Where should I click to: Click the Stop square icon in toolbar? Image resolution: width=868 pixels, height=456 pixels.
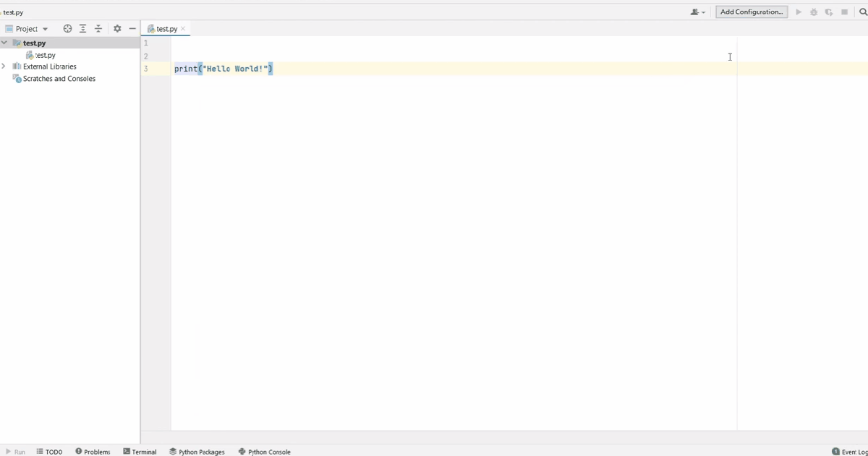[844, 12]
